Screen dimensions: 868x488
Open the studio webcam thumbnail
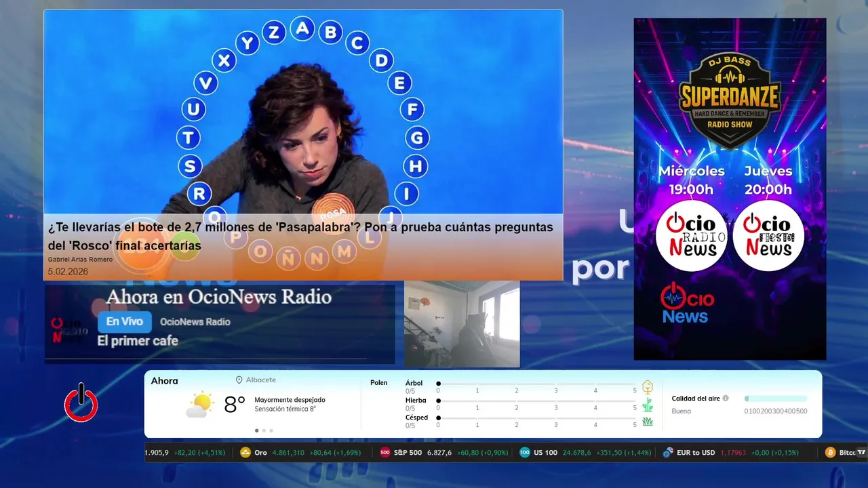click(462, 324)
